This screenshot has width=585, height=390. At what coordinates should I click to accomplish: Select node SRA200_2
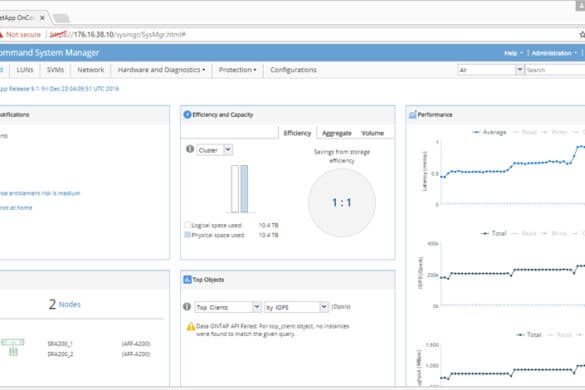[x=60, y=354]
